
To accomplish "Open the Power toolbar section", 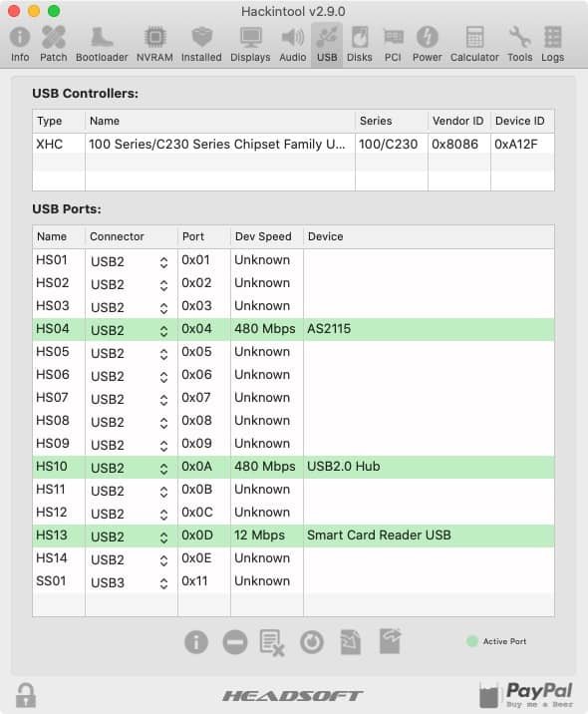I will coord(427,44).
